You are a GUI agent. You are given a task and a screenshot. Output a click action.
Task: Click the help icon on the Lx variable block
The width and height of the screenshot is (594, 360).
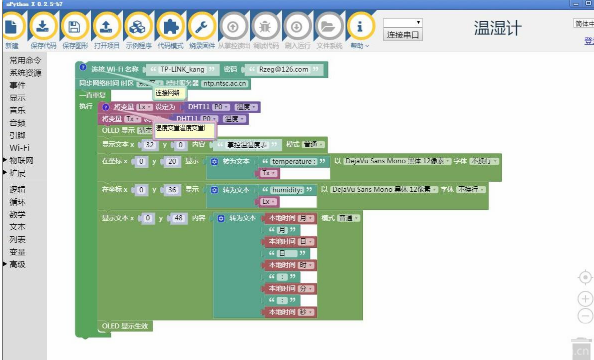[106, 107]
